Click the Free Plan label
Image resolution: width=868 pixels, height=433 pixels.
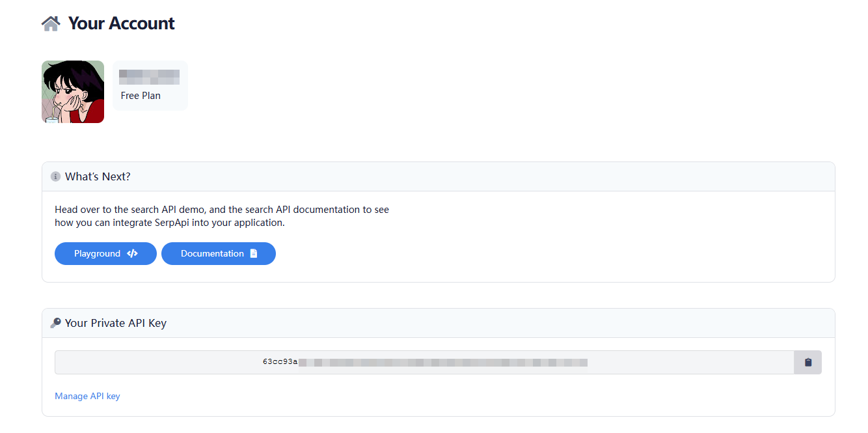tap(141, 96)
